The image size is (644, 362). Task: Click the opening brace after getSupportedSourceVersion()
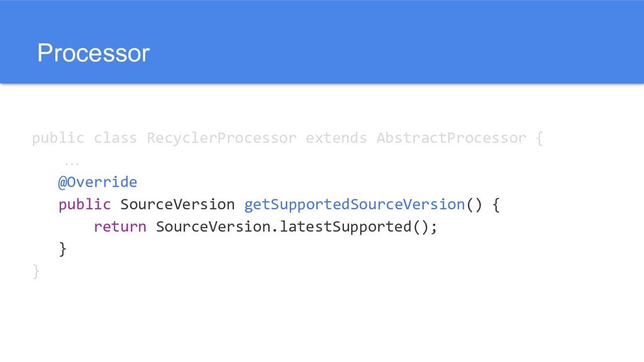[x=495, y=204]
